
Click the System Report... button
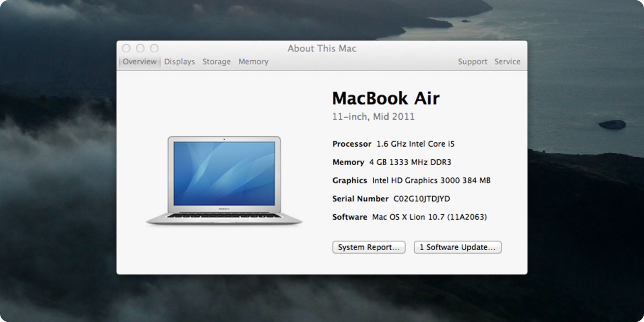[x=369, y=247]
